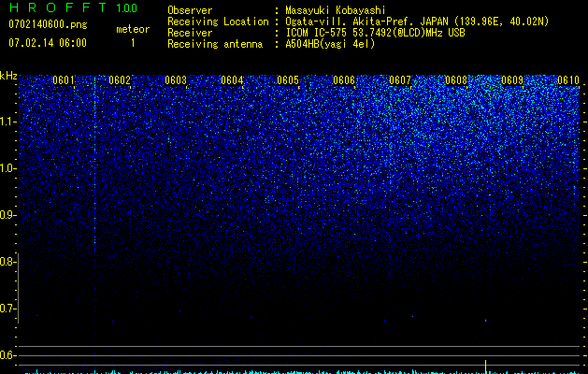
Task: Click the 0607 time marker
Action: [x=400, y=80]
